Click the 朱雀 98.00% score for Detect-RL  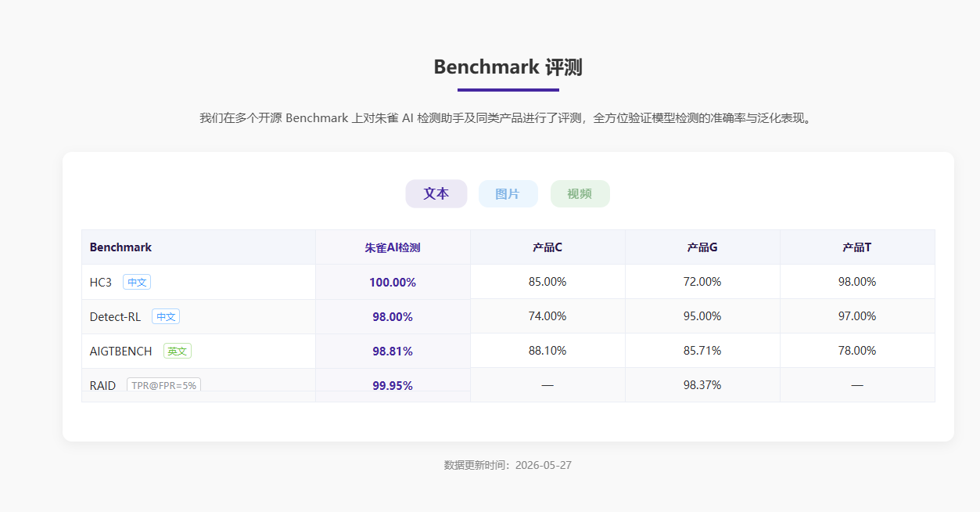(393, 317)
